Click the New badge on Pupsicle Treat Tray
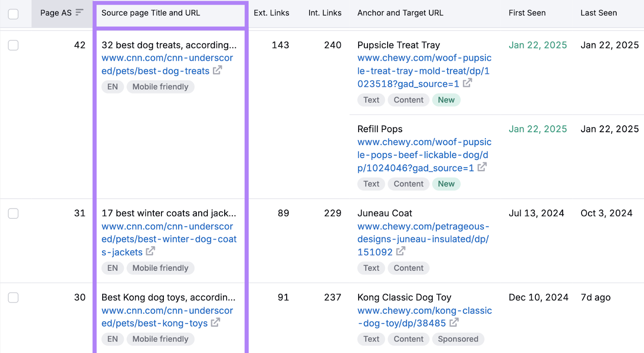 [446, 100]
